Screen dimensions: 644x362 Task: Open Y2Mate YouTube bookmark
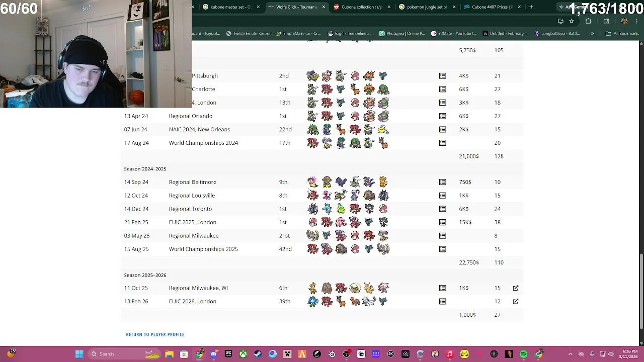click(453, 34)
